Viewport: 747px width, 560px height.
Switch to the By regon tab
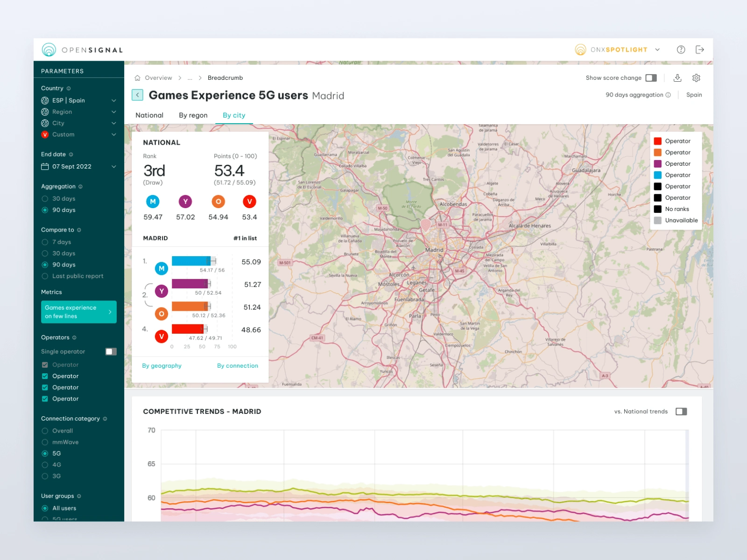(x=193, y=115)
